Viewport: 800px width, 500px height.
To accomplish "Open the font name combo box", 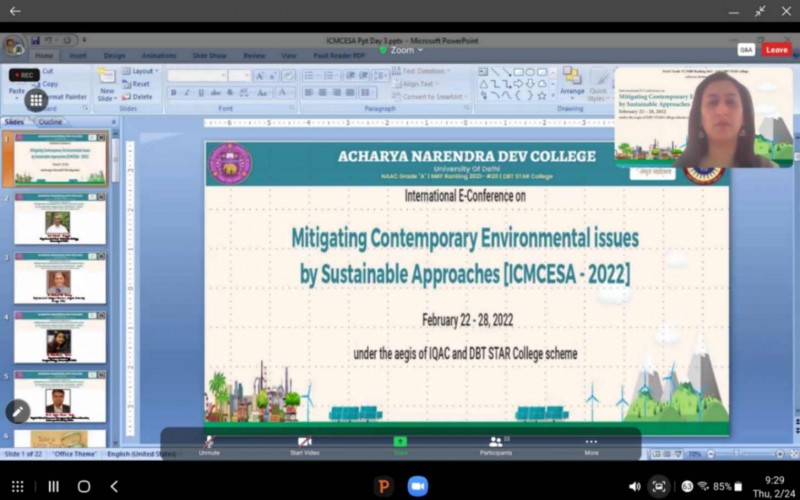I will (197, 76).
